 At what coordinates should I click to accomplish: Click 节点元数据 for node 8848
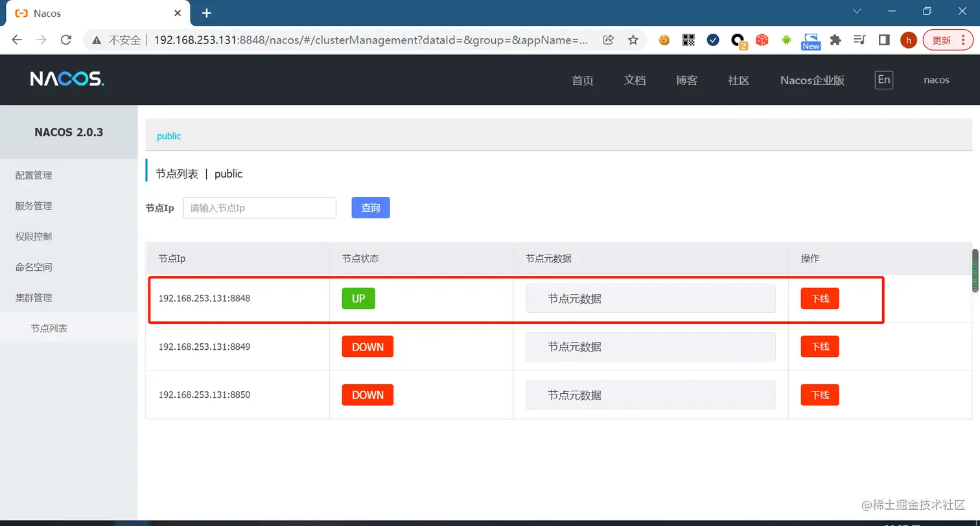(x=651, y=299)
